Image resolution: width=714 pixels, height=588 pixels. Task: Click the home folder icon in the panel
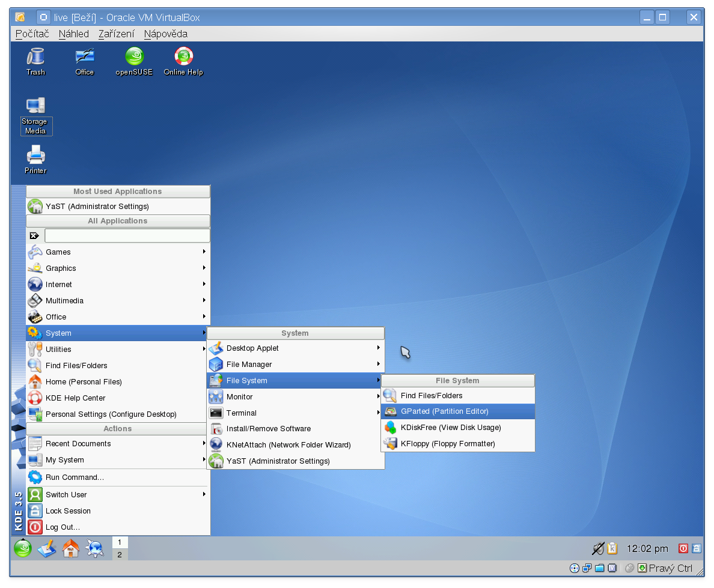click(71, 548)
